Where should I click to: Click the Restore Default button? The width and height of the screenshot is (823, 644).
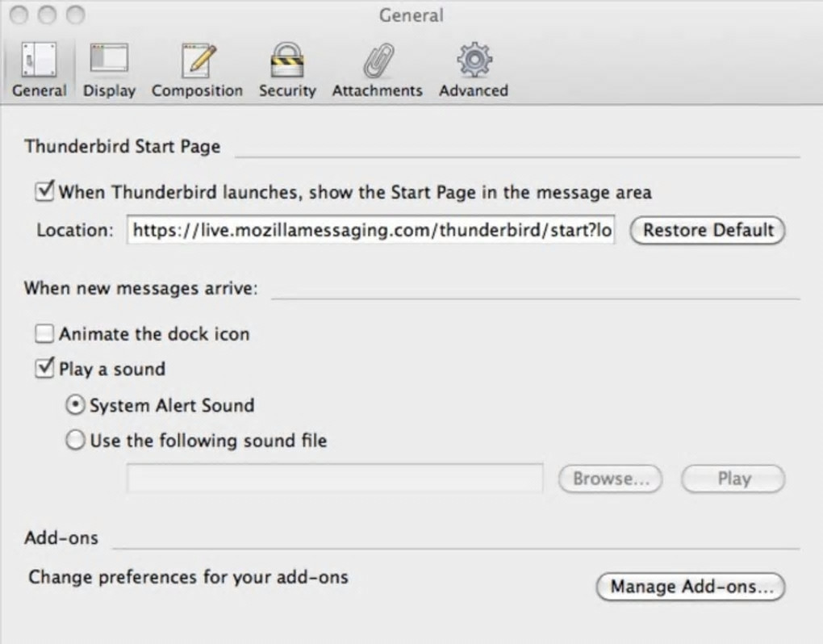coord(708,230)
